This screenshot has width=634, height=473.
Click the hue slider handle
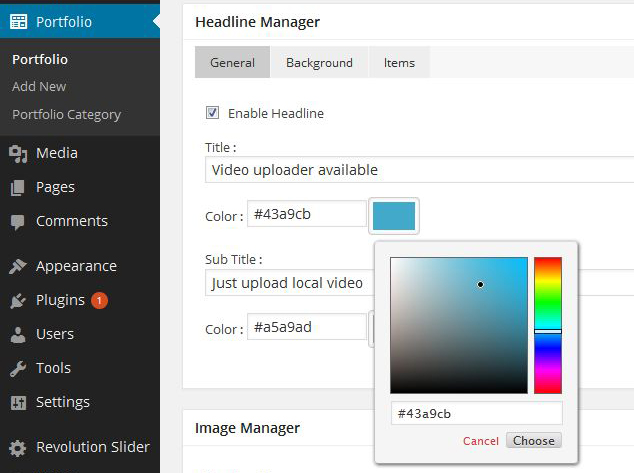coord(548,331)
